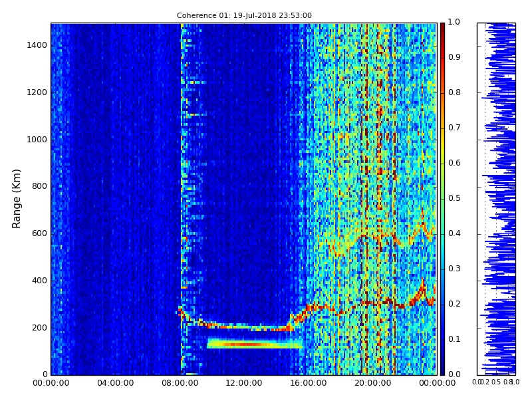
Task: Click the 20:00:00 time axis label
Action: pos(373,383)
